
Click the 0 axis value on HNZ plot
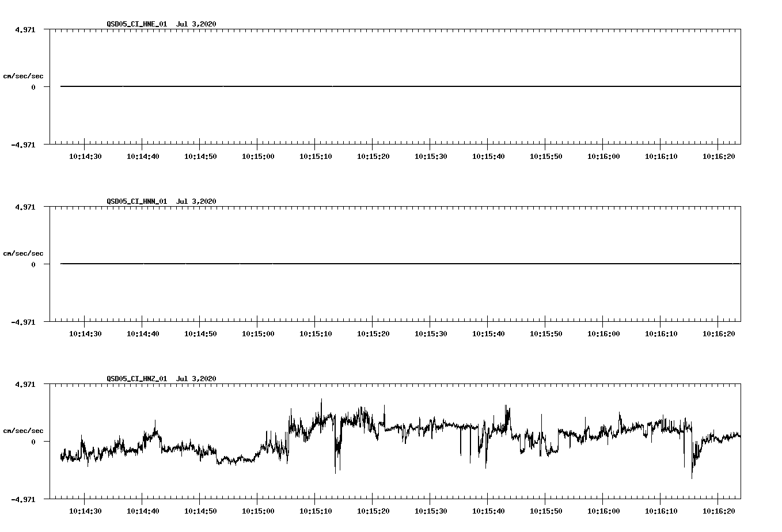(33, 442)
